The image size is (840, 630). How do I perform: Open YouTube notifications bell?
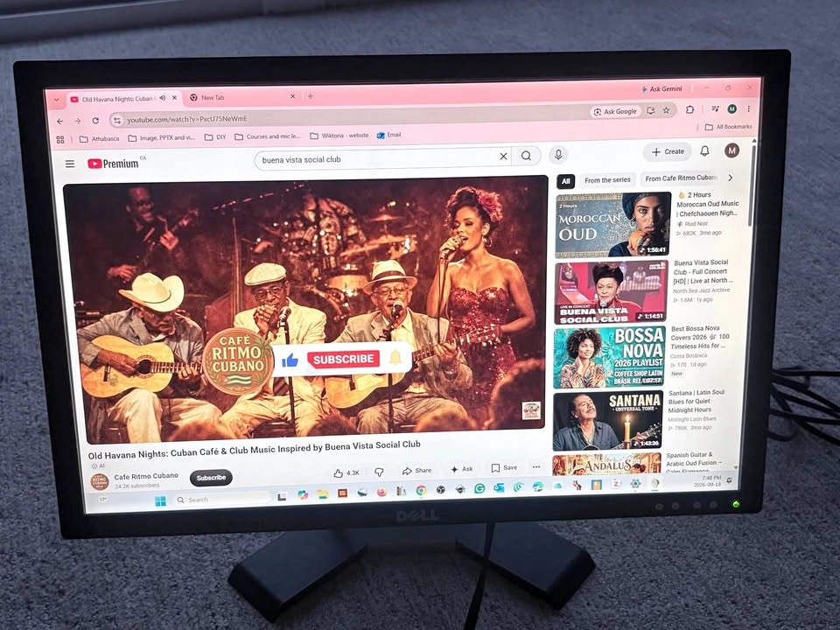click(x=705, y=151)
